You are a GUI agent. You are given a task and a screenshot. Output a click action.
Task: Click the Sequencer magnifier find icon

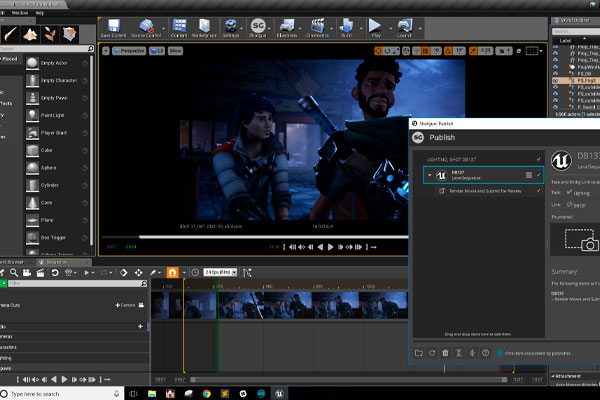click(x=14, y=272)
